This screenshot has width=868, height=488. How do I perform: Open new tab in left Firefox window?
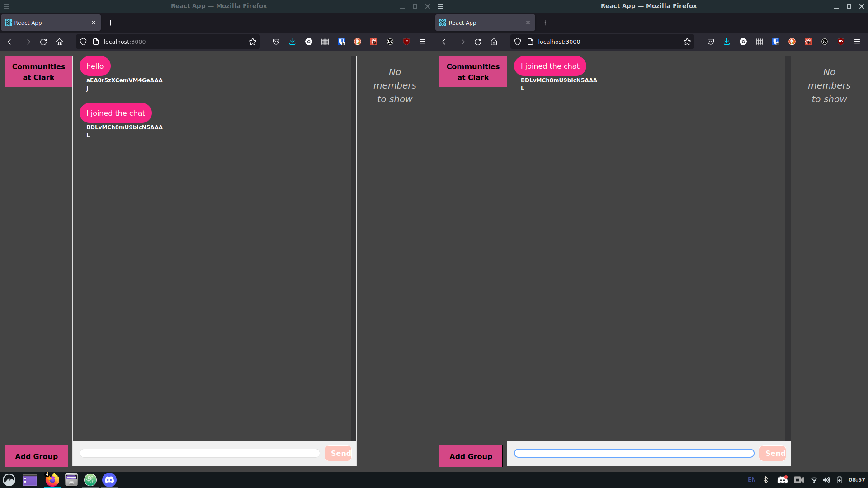click(110, 23)
